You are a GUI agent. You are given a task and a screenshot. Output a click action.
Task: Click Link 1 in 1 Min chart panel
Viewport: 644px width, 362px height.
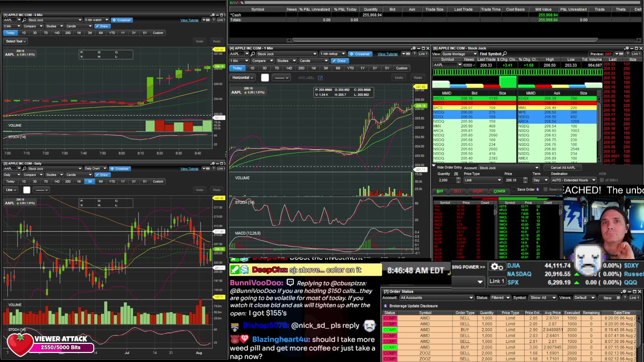pos(423,54)
